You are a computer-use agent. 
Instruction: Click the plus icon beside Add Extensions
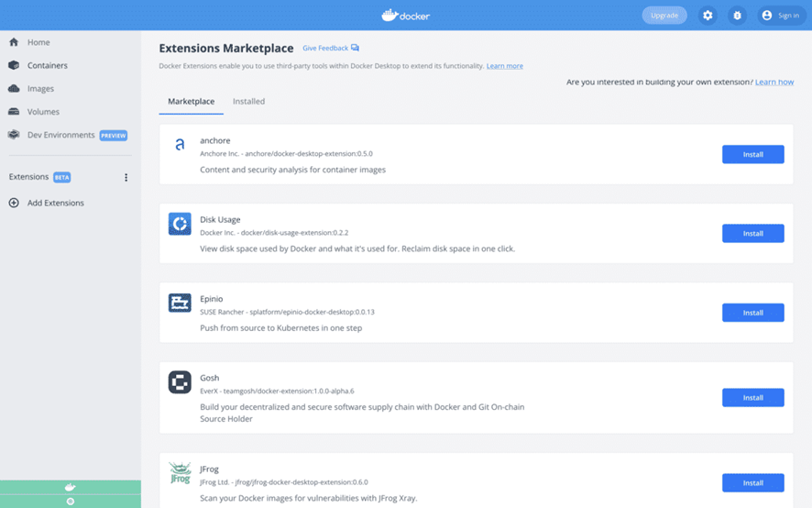click(14, 203)
